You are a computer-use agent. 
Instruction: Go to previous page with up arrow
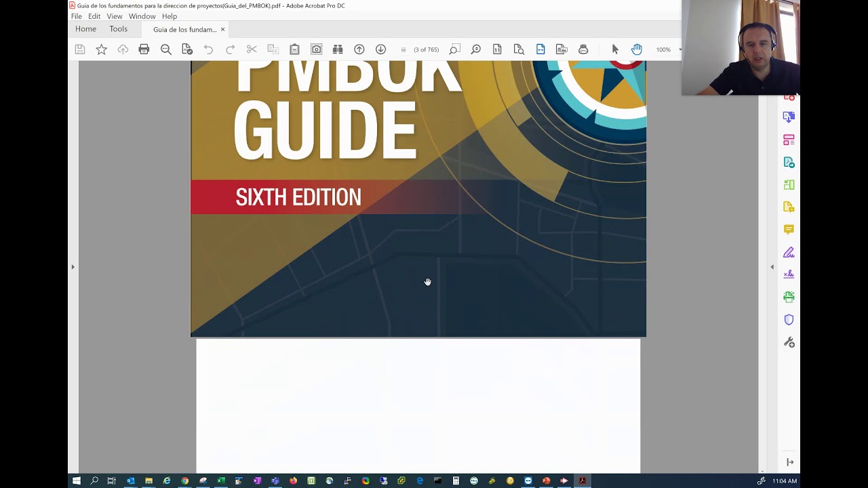pos(359,49)
